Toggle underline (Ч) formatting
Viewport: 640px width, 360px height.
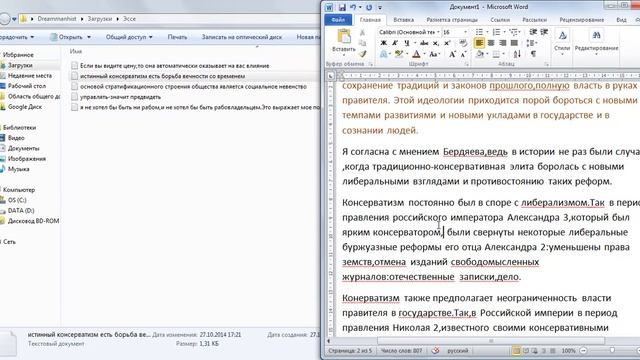[407, 43]
